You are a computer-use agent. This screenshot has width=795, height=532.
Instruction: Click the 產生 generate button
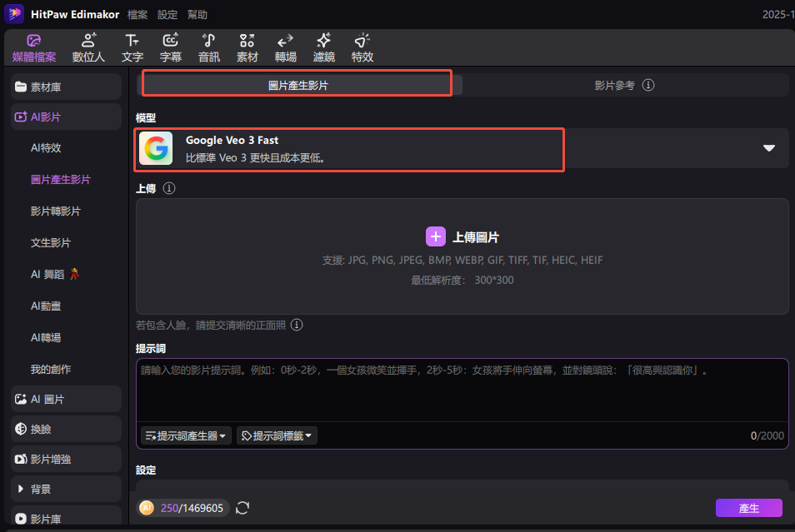(748, 508)
